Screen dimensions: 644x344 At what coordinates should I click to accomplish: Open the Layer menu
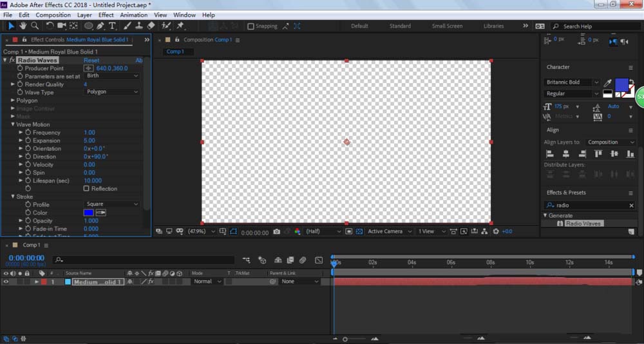[x=84, y=15]
